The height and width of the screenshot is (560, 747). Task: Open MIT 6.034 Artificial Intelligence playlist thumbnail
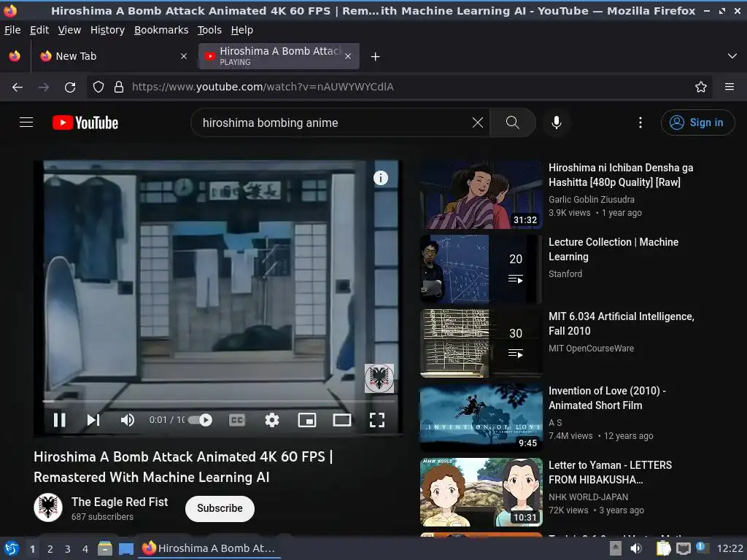click(x=481, y=343)
